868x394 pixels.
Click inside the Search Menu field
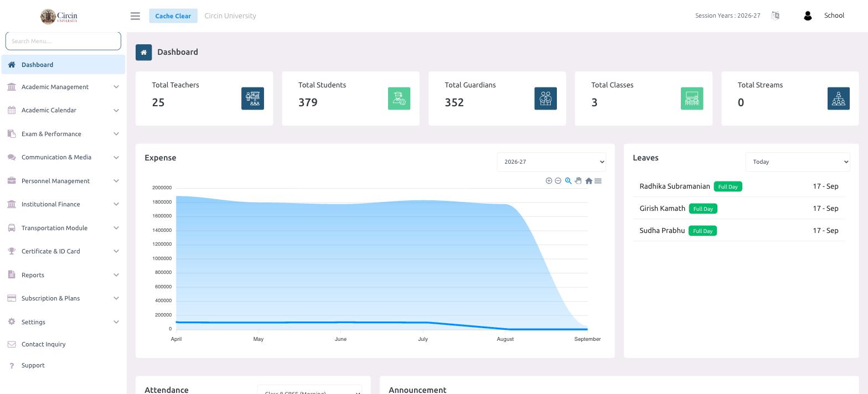tap(63, 41)
